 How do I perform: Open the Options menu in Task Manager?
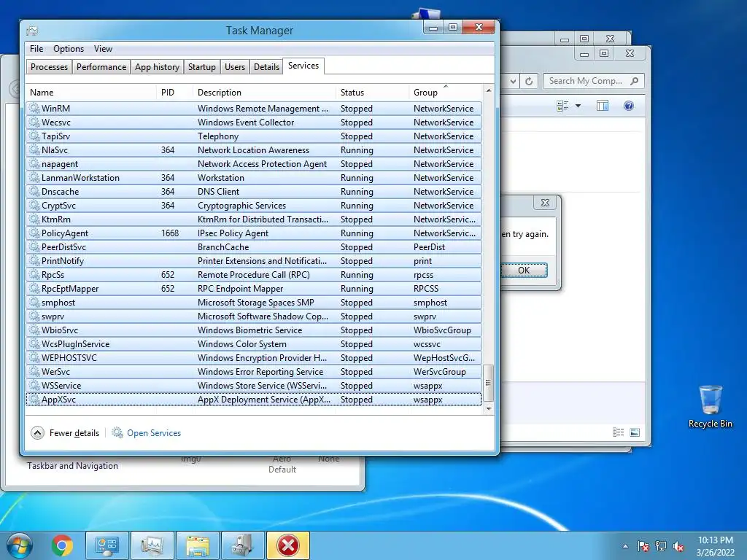[x=68, y=49]
